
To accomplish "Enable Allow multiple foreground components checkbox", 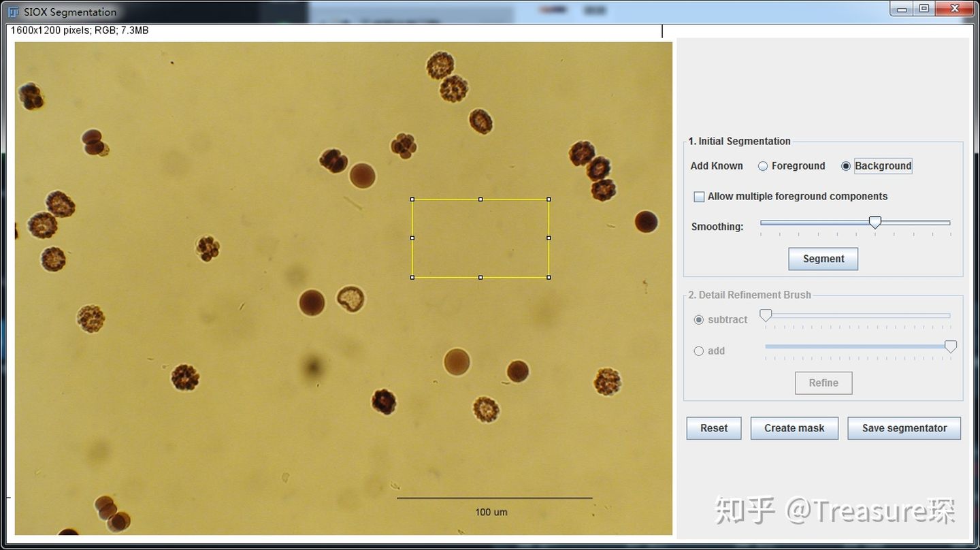I will tap(699, 197).
